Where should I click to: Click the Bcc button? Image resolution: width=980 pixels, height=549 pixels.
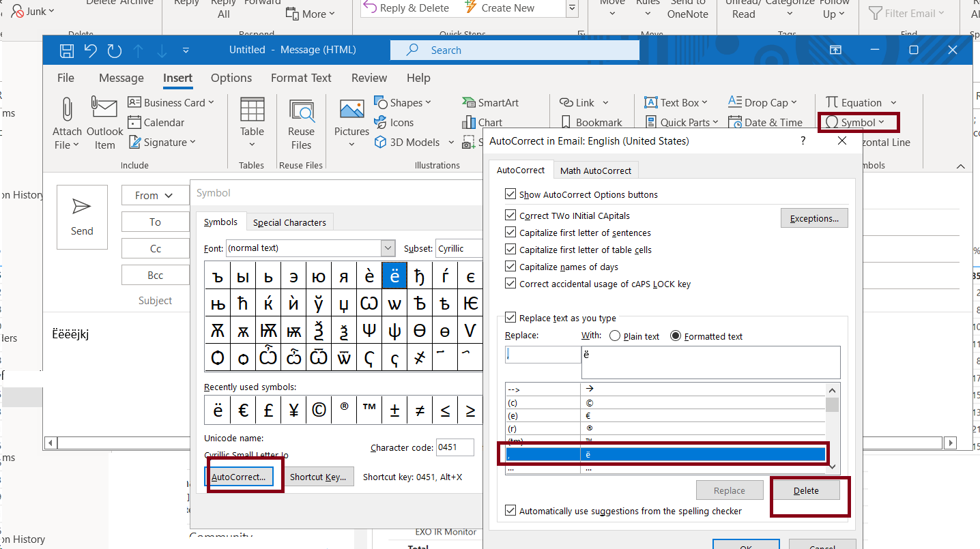point(155,276)
